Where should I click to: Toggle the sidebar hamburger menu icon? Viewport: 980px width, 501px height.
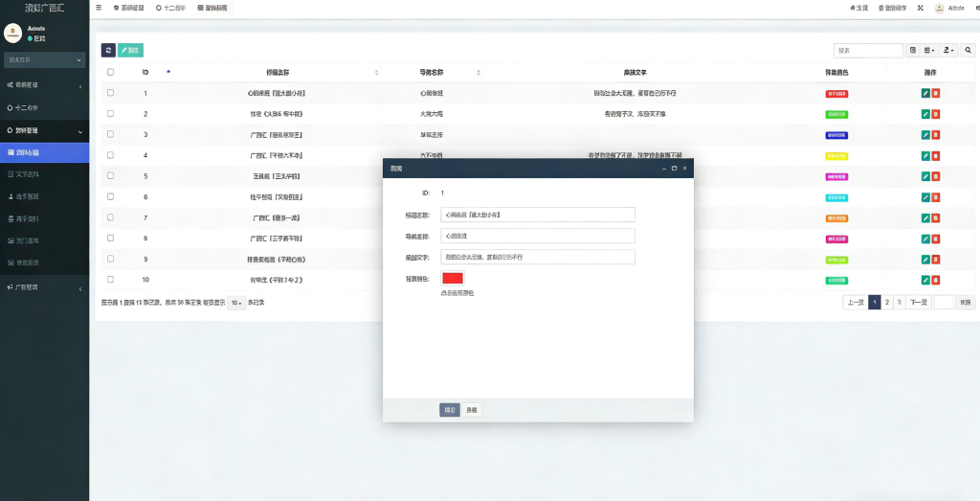pos(99,8)
